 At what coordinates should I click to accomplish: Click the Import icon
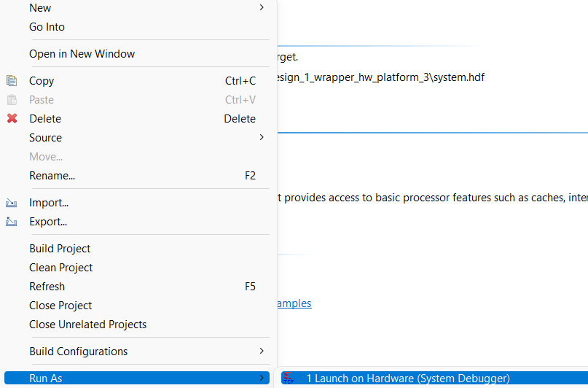12,203
